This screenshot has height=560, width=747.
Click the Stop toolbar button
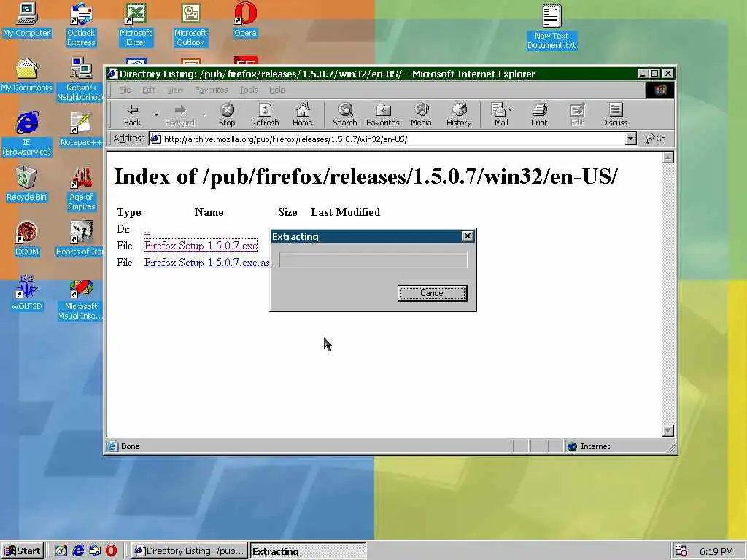point(227,114)
